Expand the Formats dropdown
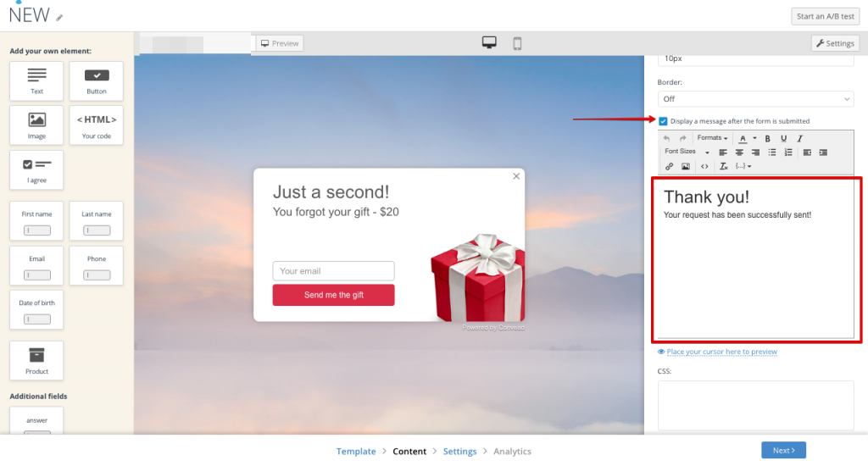 (712, 138)
